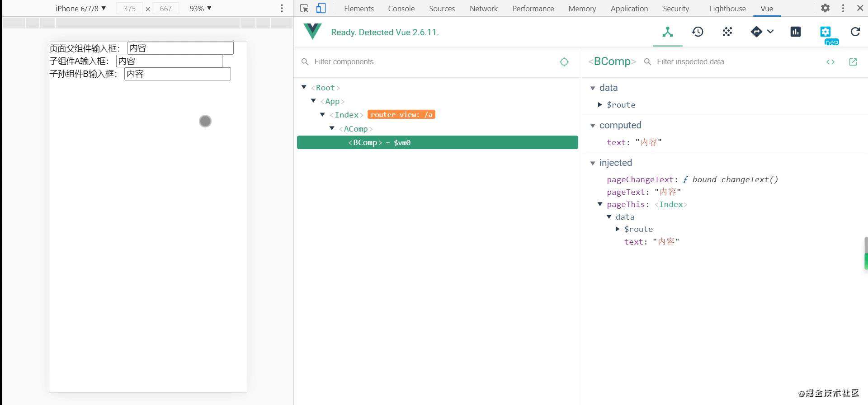The image size is (868, 405).
Task: Click the router-view: /a badge
Action: pos(401,115)
